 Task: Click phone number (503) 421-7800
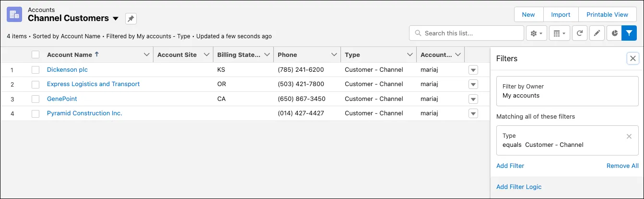tap(301, 84)
